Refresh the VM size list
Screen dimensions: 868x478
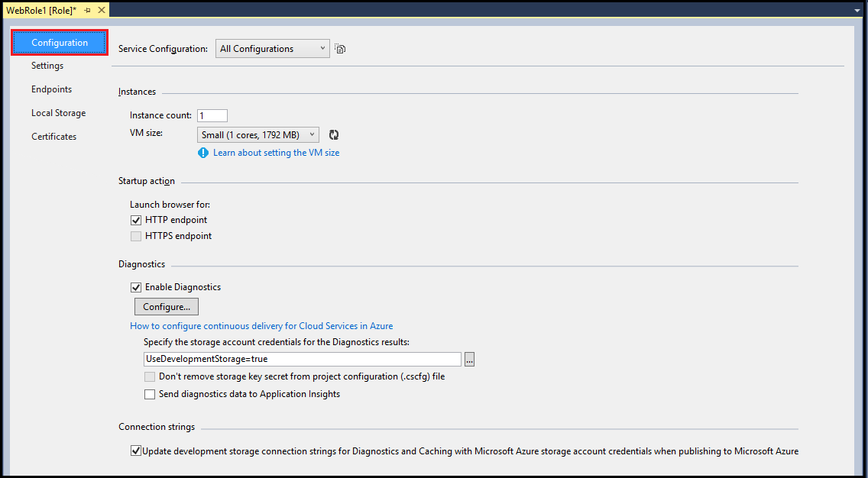(x=334, y=134)
